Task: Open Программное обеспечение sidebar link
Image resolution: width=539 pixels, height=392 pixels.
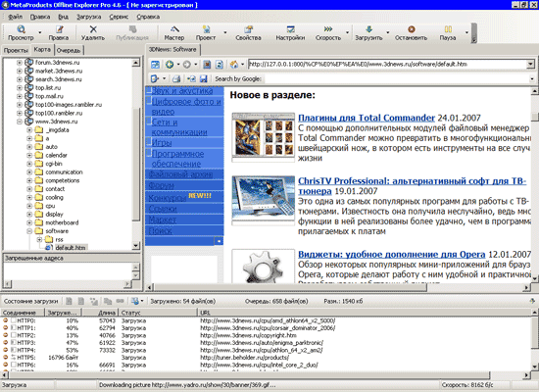Action: (x=177, y=159)
